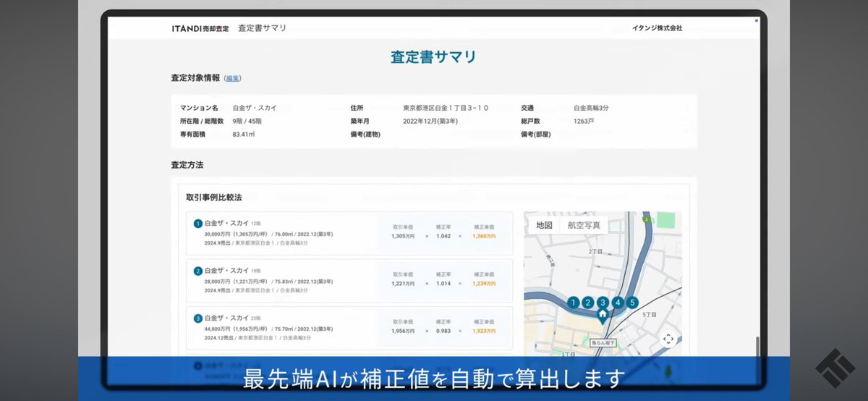Click the area value 83.41㎡
Image resolution: width=868 pixels, height=401 pixels.
243,134
